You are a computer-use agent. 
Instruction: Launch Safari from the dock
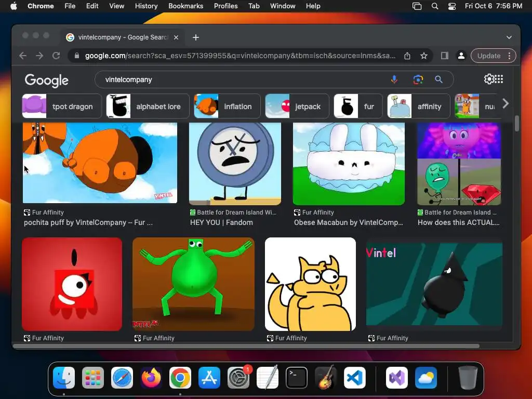tap(122, 378)
